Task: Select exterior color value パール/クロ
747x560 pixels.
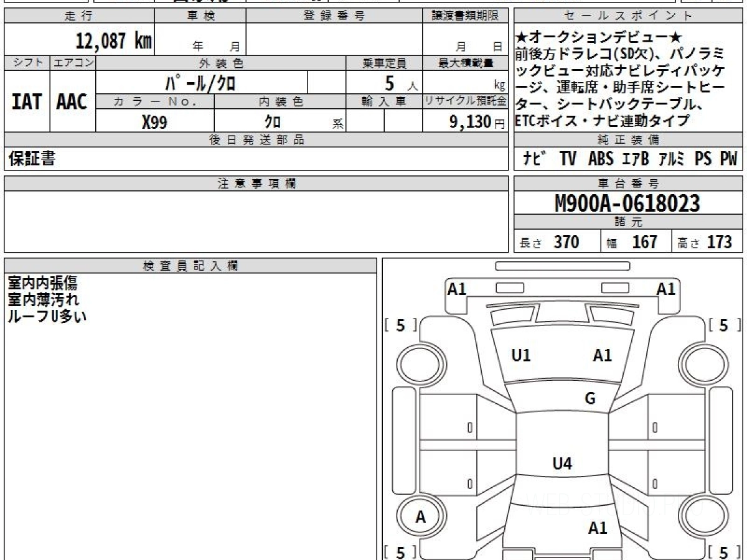Action: coord(200,82)
